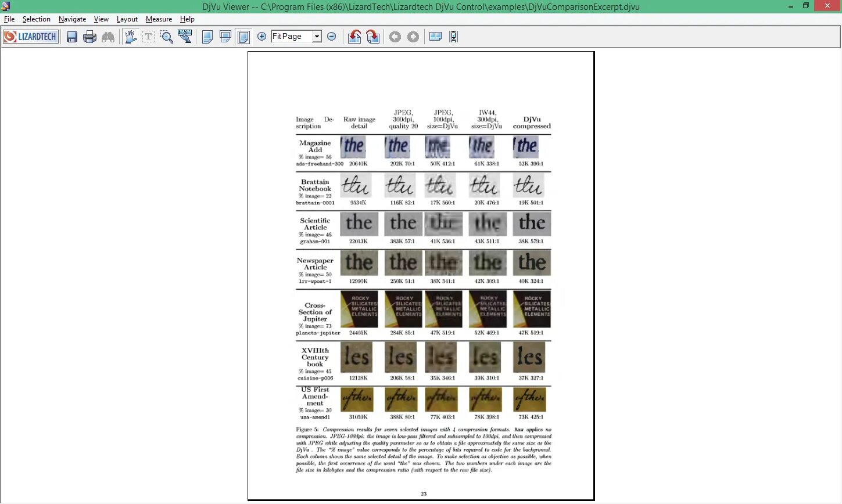The width and height of the screenshot is (842, 504).
Task: Open the Help menu
Action: point(187,19)
